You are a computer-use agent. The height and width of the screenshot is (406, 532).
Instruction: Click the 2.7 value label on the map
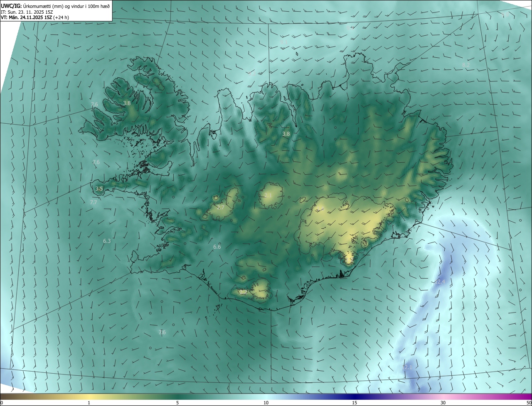(221, 207)
